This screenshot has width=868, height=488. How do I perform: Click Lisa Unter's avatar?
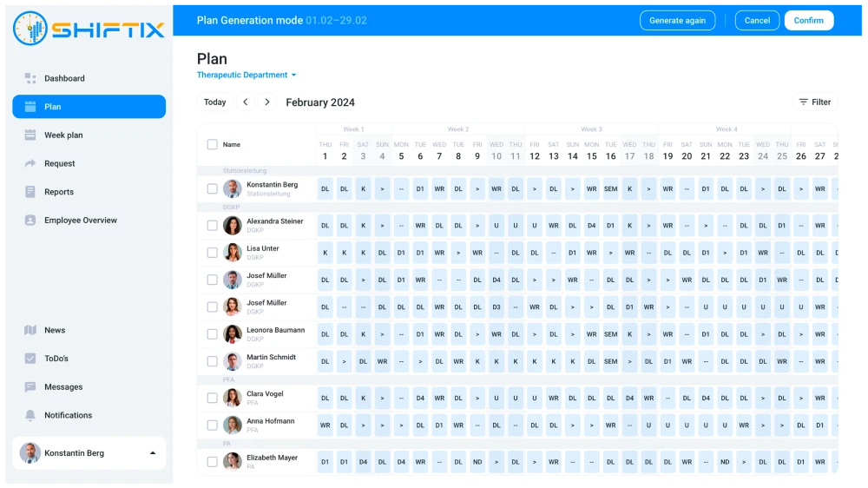[233, 253]
